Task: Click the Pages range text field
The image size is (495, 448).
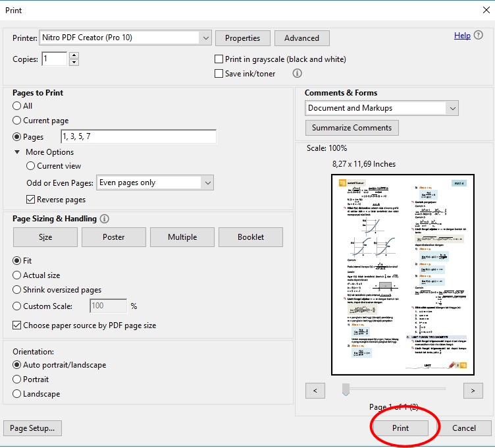Action: click(138, 137)
